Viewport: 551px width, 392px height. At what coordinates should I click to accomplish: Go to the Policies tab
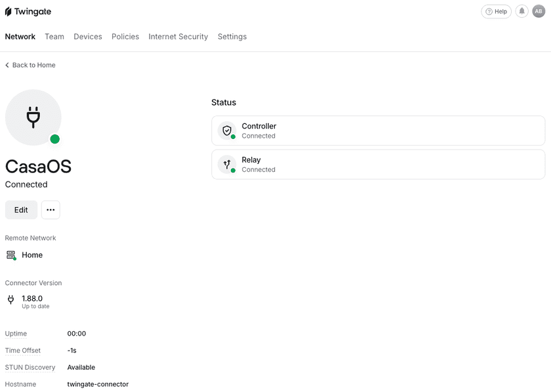(x=125, y=37)
